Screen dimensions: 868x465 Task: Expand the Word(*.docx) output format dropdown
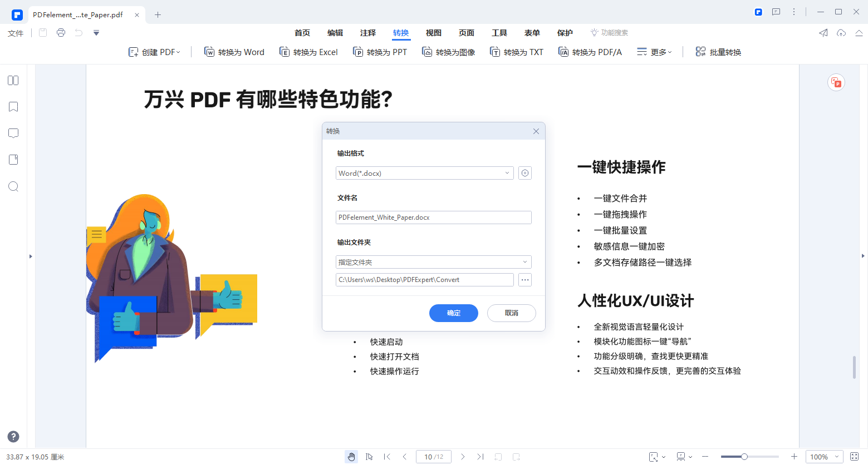[507, 173]
